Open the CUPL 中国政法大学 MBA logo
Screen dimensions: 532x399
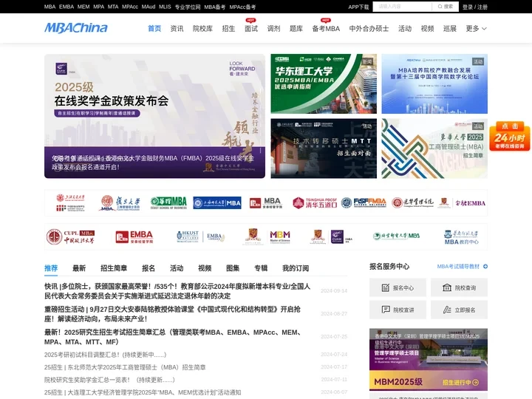tap(71, 237)
